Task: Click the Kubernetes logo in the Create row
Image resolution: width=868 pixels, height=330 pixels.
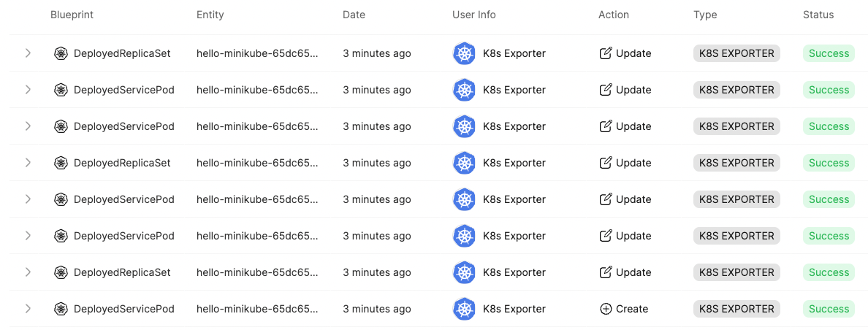Action: pos(464,309)
